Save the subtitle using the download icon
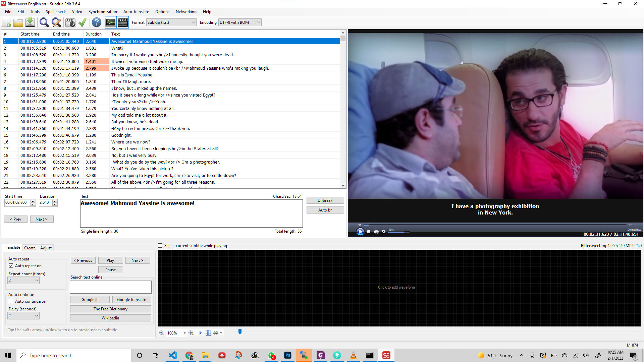Screen dimensions: 644x362 click(x=30, y=22)
